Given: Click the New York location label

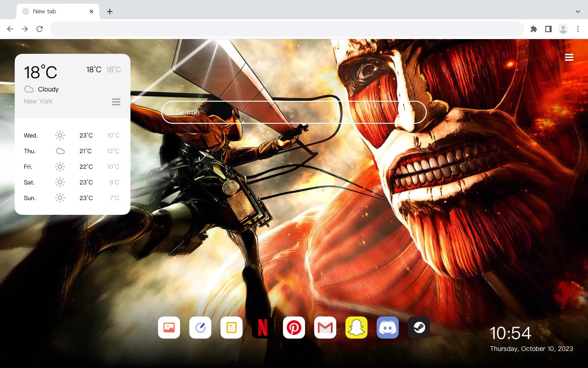Looking at the screenshot, I should pos(38,101).
